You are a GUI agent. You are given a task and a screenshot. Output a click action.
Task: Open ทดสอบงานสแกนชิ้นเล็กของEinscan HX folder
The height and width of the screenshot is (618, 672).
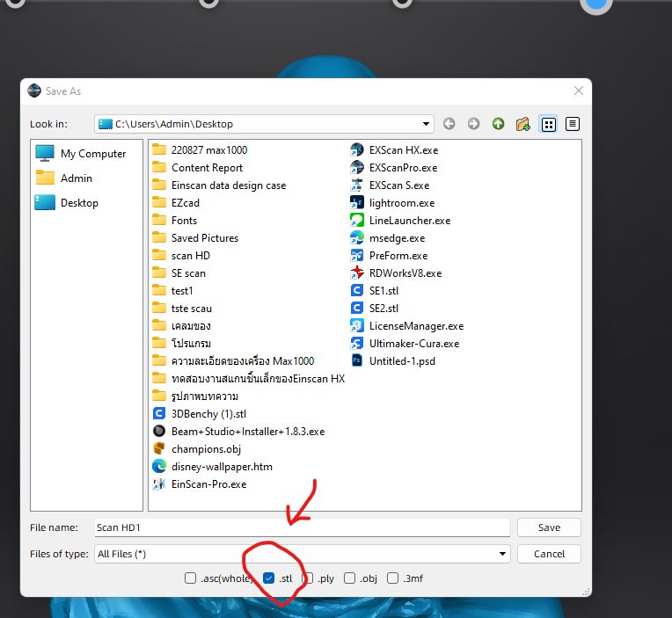[249, 379]
